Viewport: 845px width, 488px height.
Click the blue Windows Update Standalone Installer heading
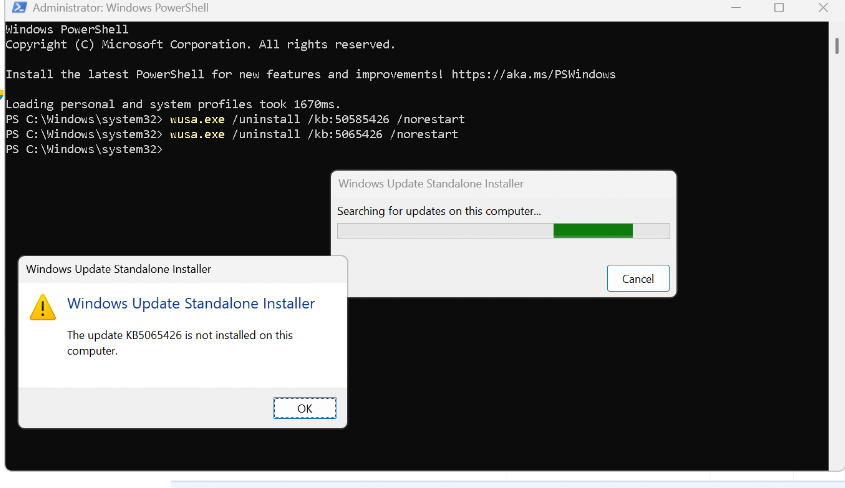191,303
